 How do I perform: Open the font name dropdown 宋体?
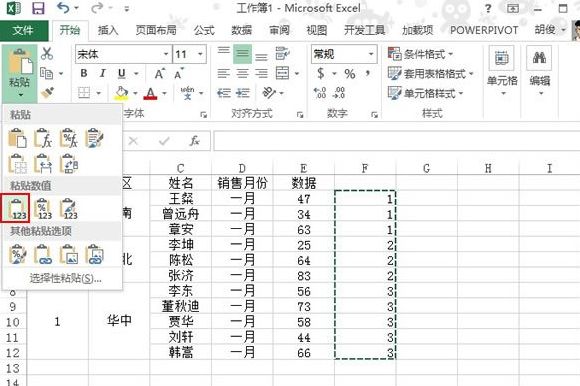coord(166,54)
